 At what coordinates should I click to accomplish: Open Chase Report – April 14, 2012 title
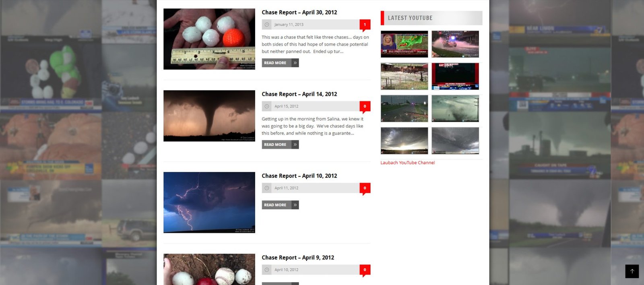pyautogui.click(x=299, y=94)
